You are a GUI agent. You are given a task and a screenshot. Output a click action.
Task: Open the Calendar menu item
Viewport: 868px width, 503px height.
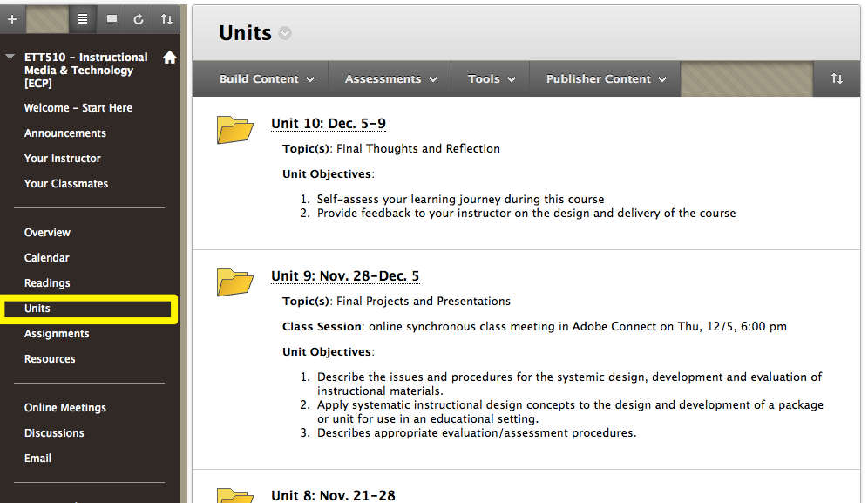46,257
